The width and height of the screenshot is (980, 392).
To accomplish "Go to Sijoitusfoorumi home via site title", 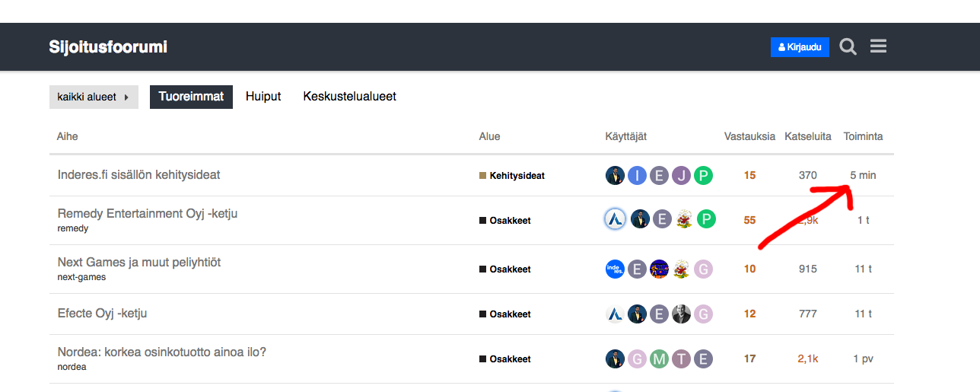I will pos(108,47).
